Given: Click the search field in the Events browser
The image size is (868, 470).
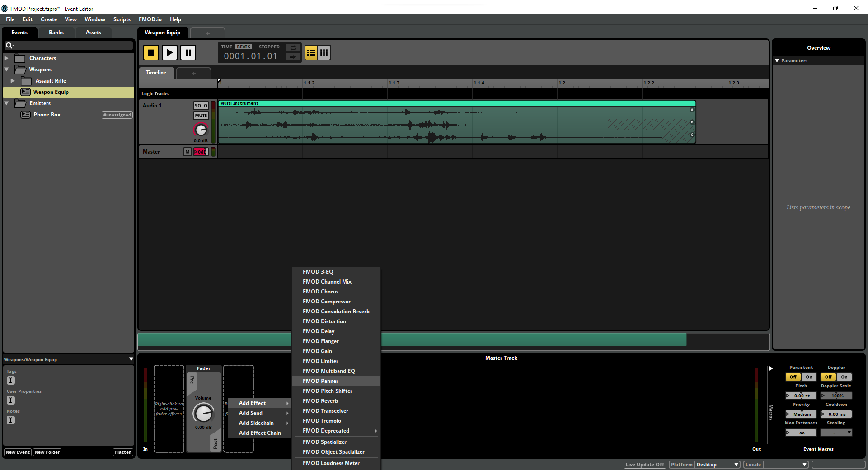Looking at the screenshot, I should click(69, 45).
